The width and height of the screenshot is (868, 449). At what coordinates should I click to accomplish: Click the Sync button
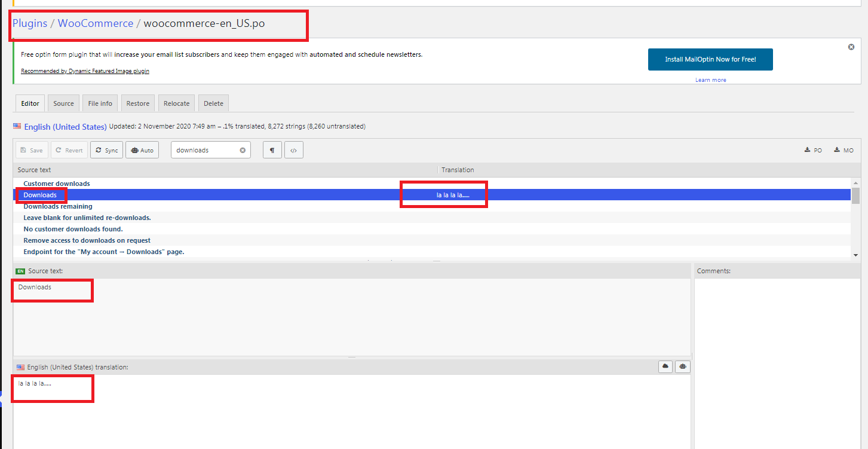[x=106, y=150]
